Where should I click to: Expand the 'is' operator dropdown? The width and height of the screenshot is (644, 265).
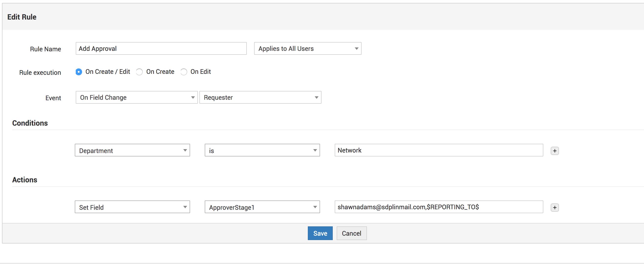click(x=262, y=150)
